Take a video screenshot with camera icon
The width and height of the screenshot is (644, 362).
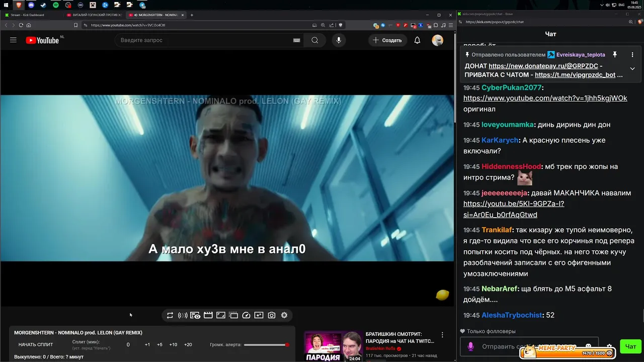coord(272,315)
